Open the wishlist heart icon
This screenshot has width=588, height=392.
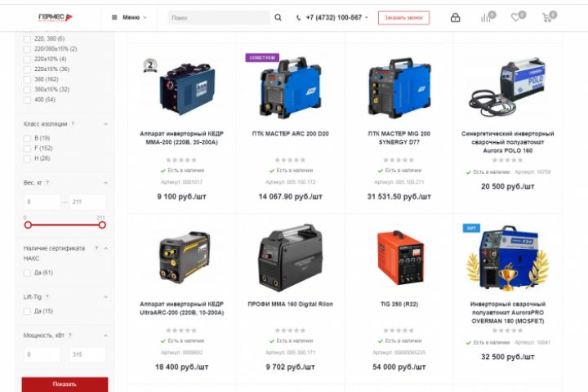515,17
